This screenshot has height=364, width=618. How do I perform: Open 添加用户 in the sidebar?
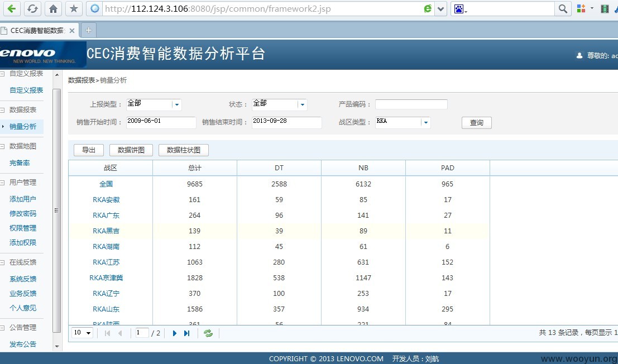[23, 199]
